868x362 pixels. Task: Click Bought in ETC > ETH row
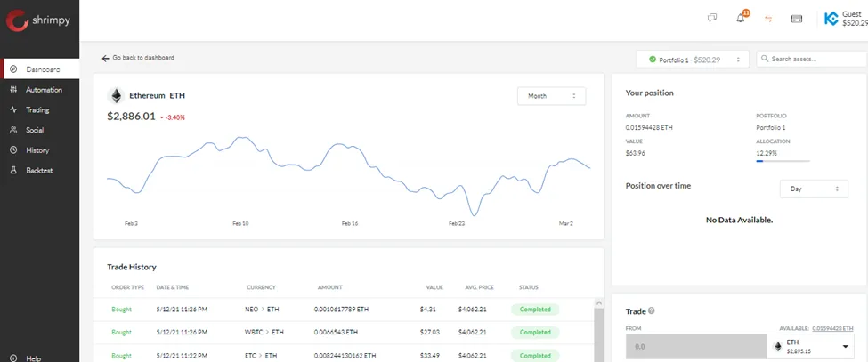(121, 356)
